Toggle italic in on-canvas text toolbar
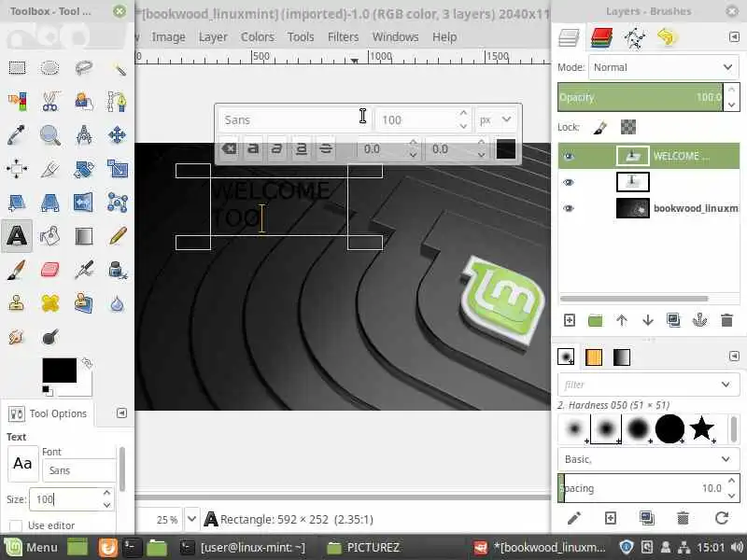The height and width of the screenshot is (560, 747). [276, 148]
